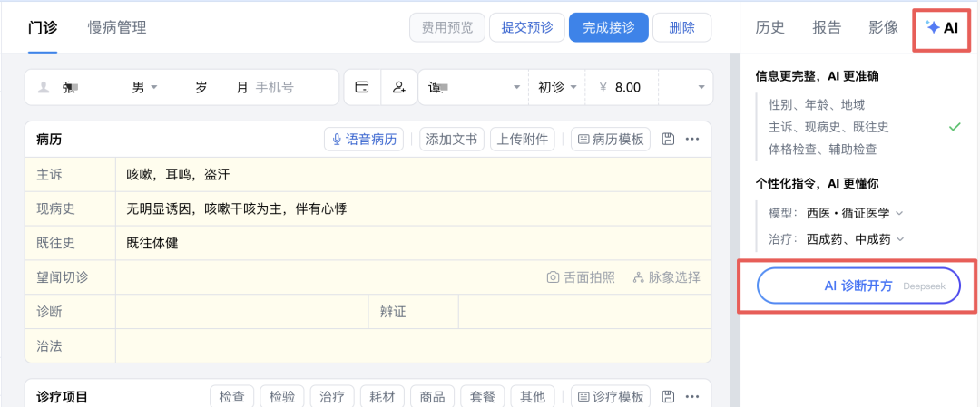Open 脉象选择 pulse selector
980x407 pixels.
coord(666,277)
